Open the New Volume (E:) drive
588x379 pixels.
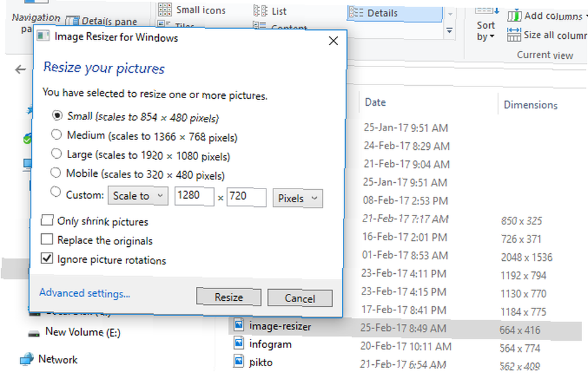tap(75, 332)
